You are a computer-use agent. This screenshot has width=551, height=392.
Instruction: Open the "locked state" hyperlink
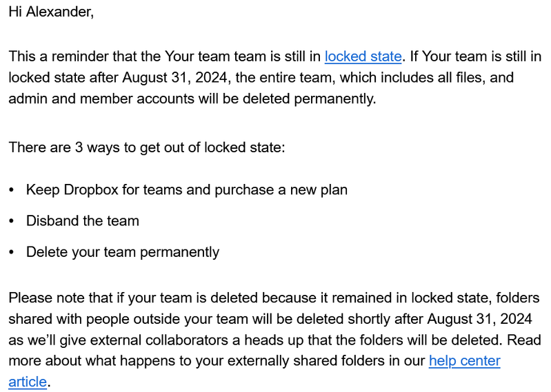point(363,56)
